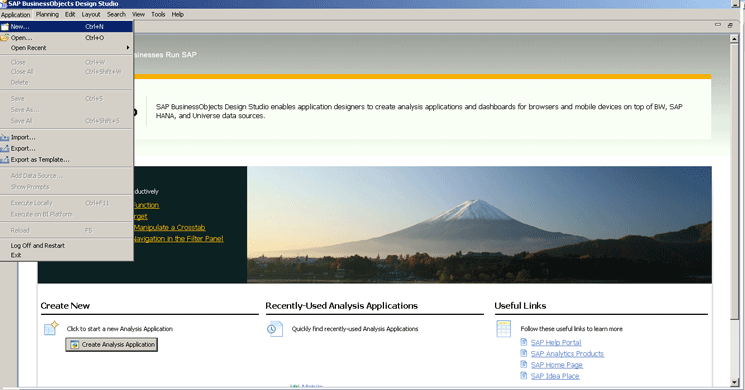Open the Tools menu
This screenshot has width=745, height=390.
click(158, 14)
